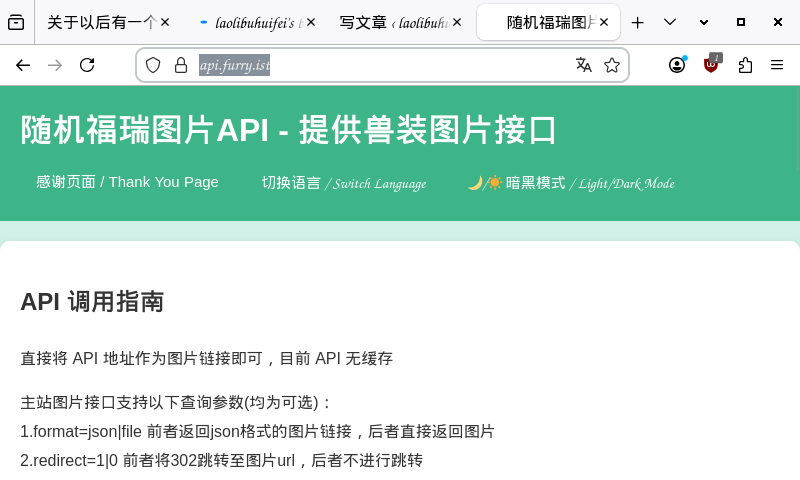Open the extensions puzzle piece menu
800x480 pixels.
(745, 65)
